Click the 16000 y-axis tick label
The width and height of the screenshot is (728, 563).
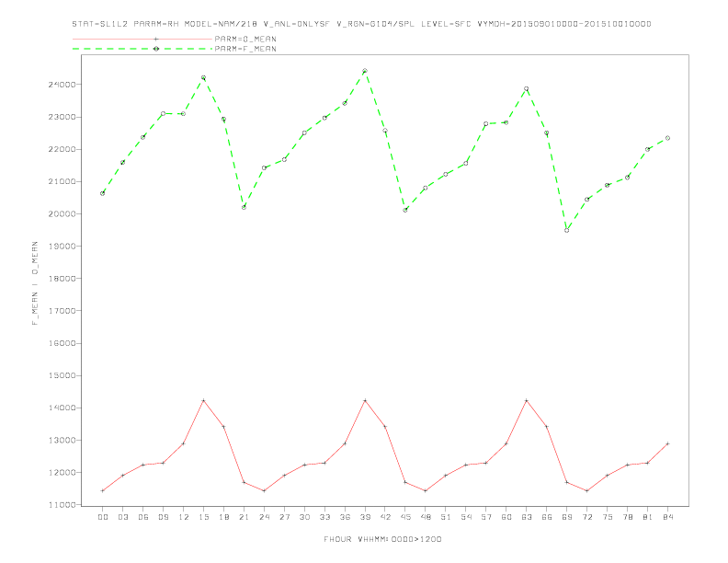(x=63, y=343)
